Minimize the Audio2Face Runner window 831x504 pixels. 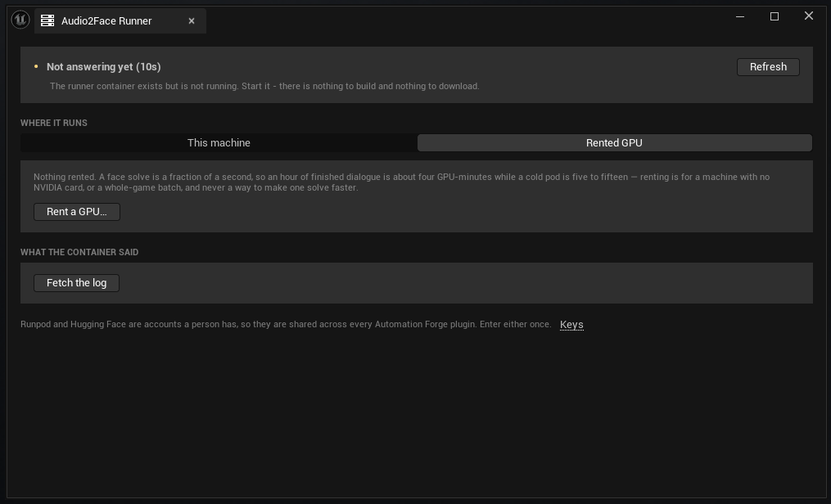pyautogui.click(x=740, y=16)
